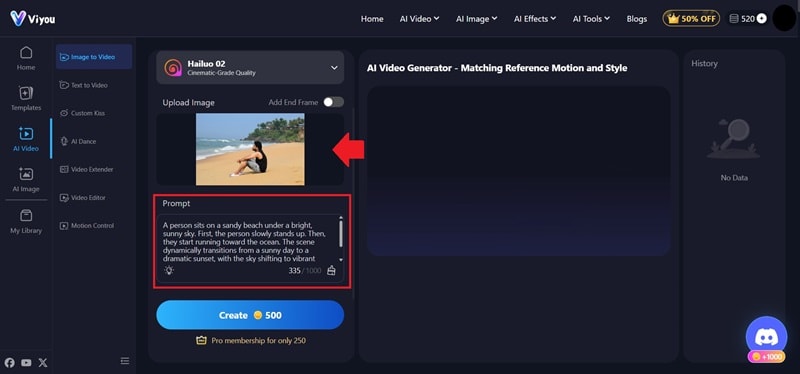The image size is (800, 374).
Task: Click Home in the top navigation
Action: point(372,19)
